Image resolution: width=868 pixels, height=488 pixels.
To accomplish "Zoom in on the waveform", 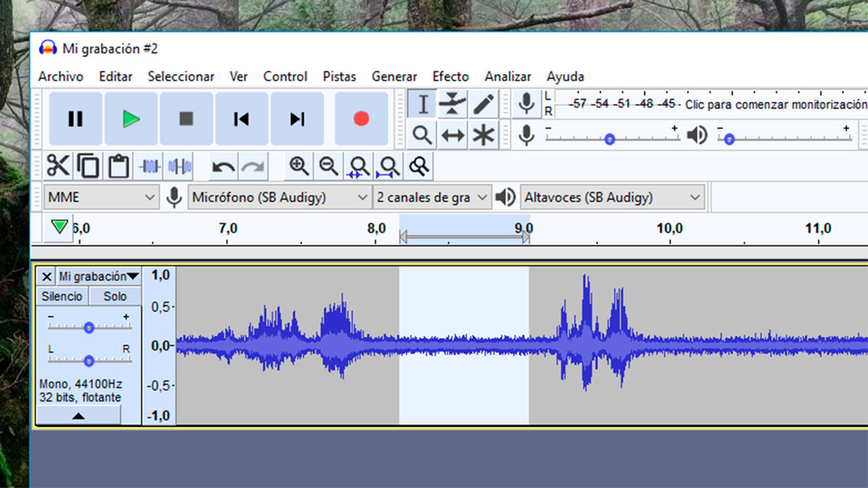I will [x=299, y=166].
